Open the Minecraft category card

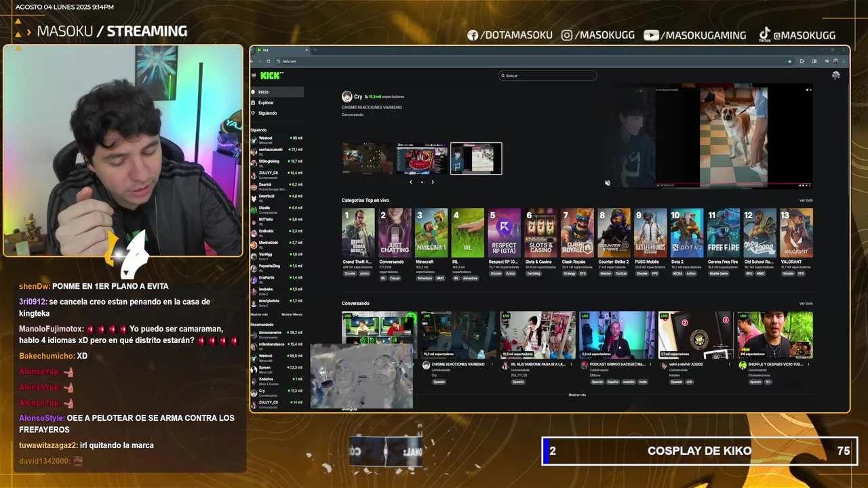click(x=431, y=233)
